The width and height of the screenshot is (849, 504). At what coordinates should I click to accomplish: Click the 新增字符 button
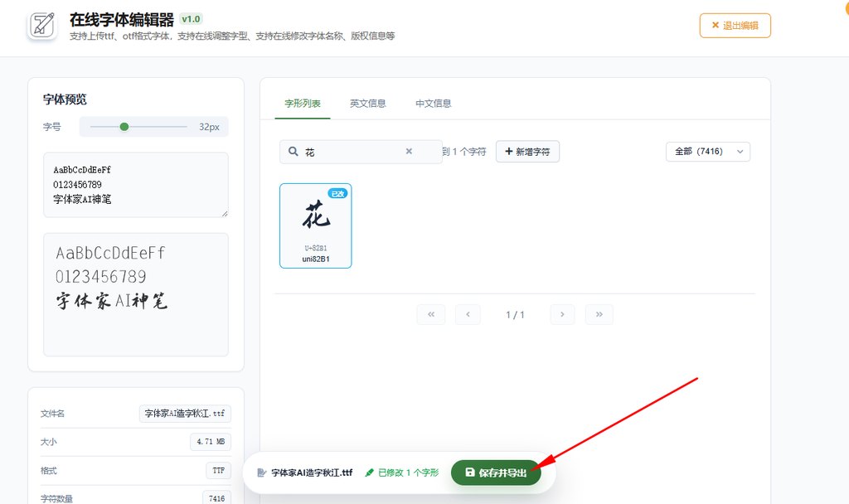click(x=527, y=152)
